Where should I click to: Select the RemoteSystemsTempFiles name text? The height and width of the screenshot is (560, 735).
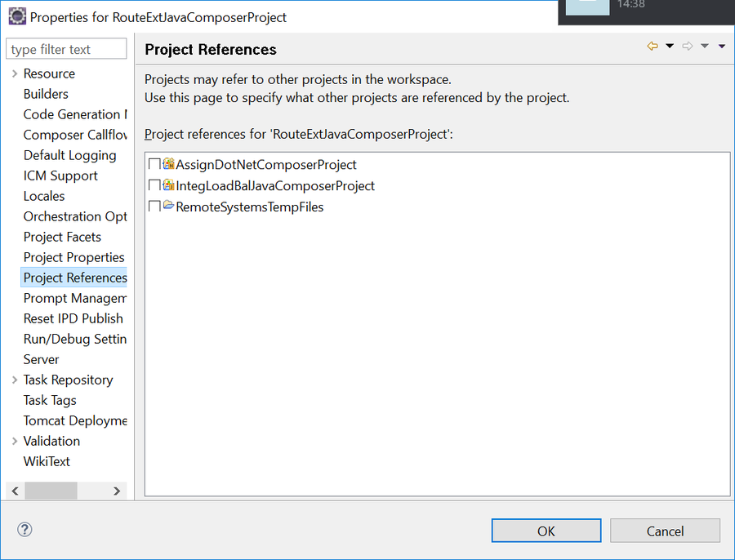(x=249, y=207)
